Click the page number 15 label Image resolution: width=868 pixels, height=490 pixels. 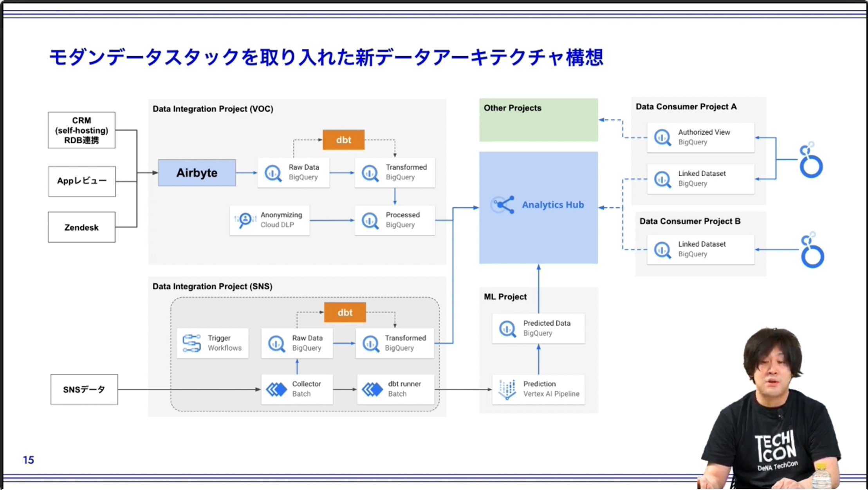pos(28,460)
